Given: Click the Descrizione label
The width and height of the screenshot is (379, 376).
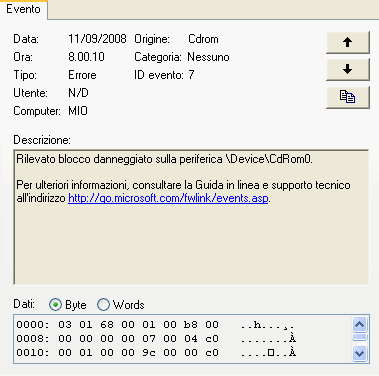Looking at the screenshot, I should point(42,140).
